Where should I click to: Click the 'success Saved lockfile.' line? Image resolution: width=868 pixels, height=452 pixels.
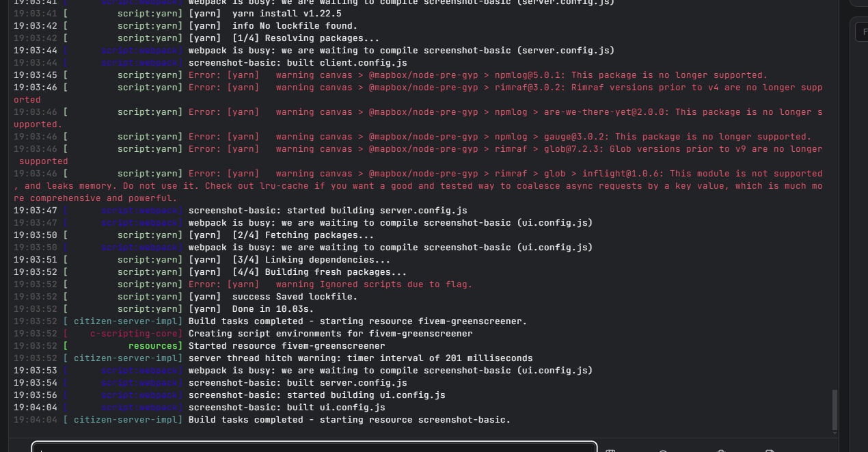pos(295,297)
